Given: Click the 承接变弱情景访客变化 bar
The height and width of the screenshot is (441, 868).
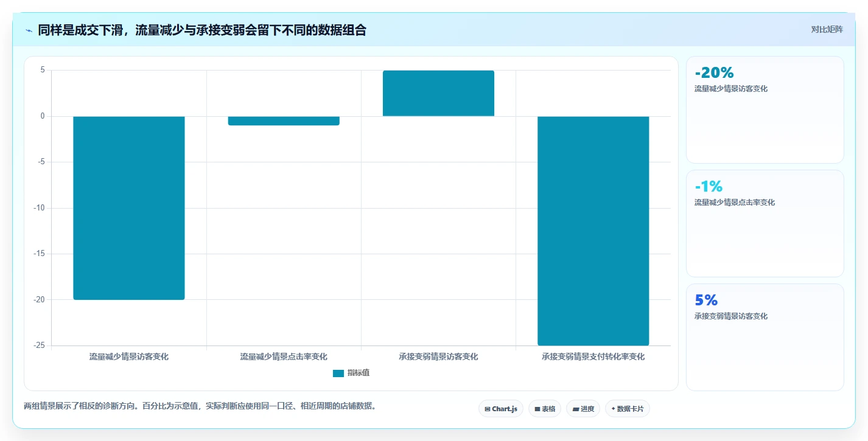Looking at the screenshot, I should tap(438, 93).
